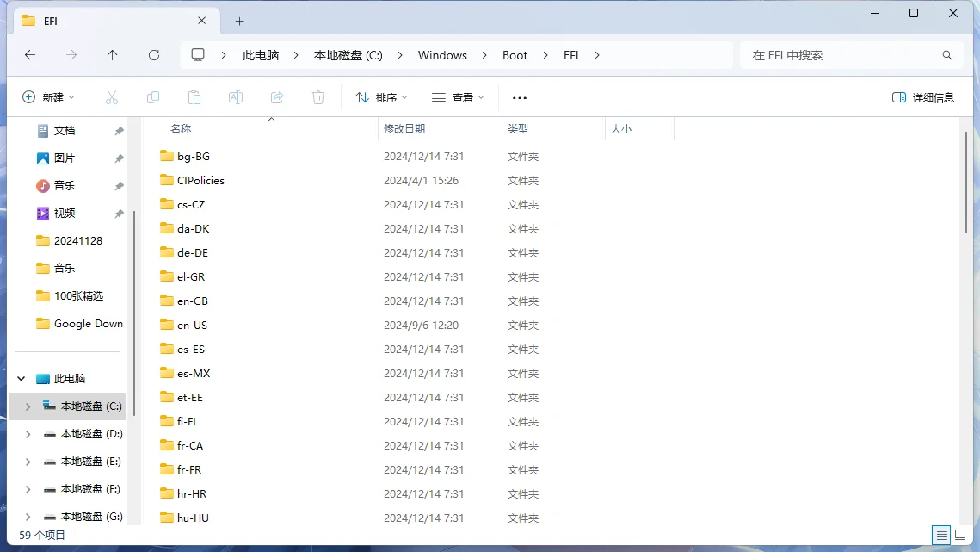The width and height of the screenshot is (980, 552).
Task: Go up one folder level
Action: click(x=113, y=55)
